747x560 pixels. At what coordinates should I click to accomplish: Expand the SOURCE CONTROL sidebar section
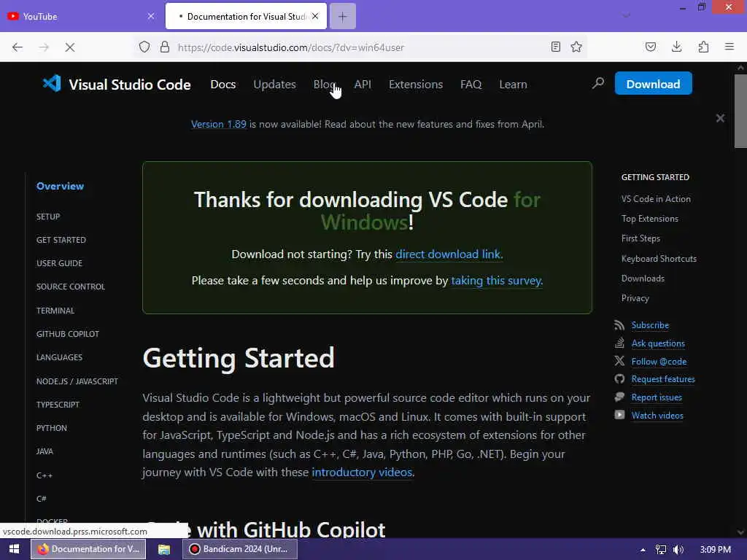click(x=71, y=287)
